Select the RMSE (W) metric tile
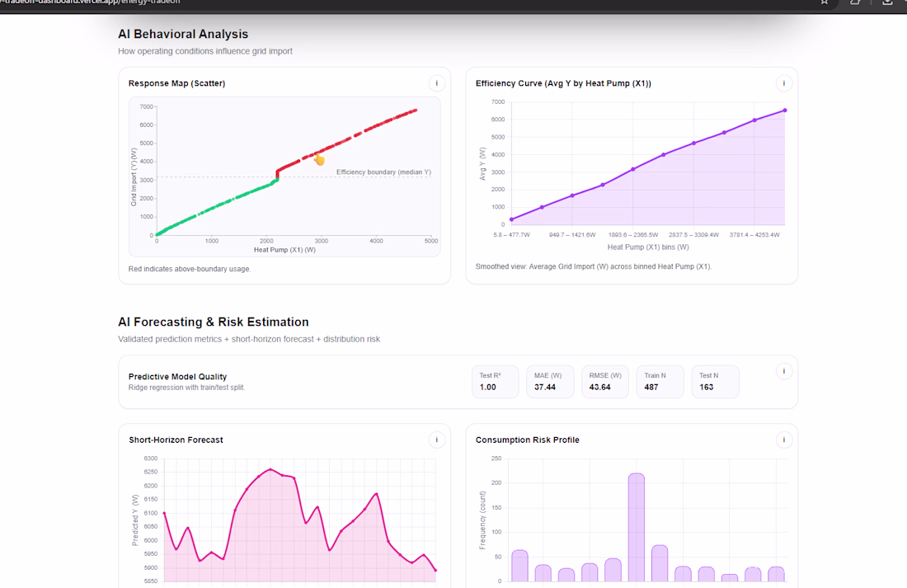This screenshot has height=588, width=907. [x=605, y=381]
